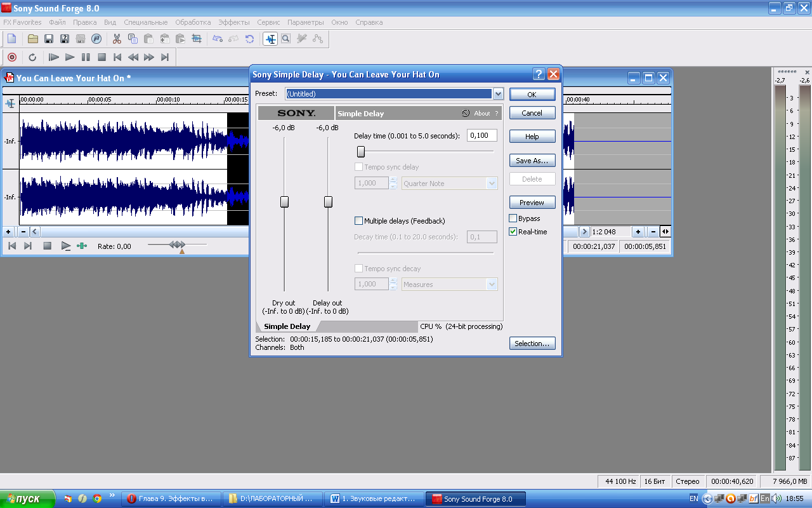Click Stop in main transport toolbar

[x=101, y=57]
